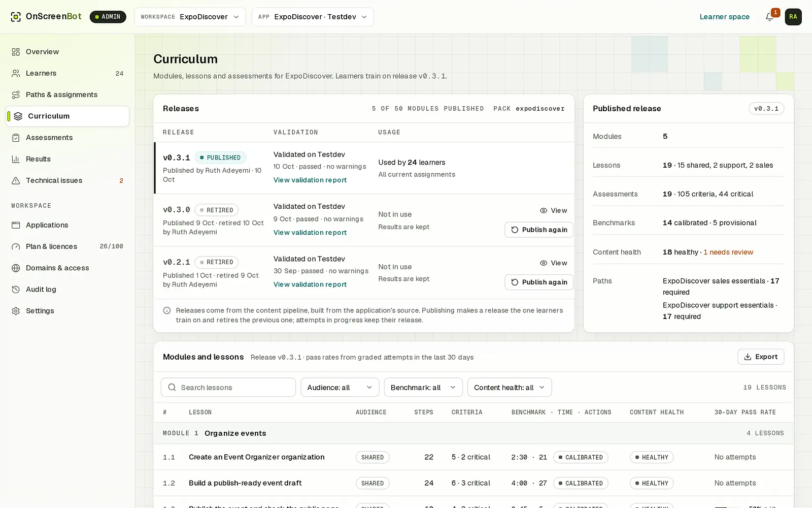View the retired v0.3.0 release
Viewport: 812px width, 508px height.
click(553, 210)
